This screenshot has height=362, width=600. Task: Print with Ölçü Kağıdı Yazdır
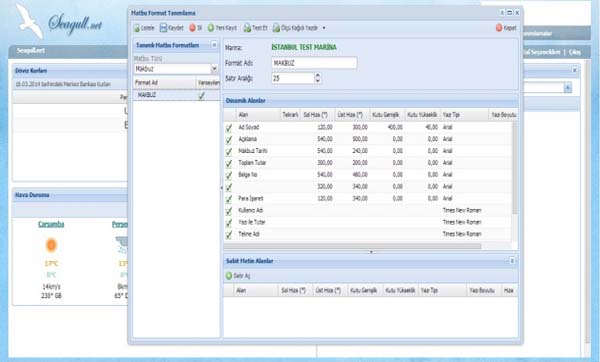point(295,28)
